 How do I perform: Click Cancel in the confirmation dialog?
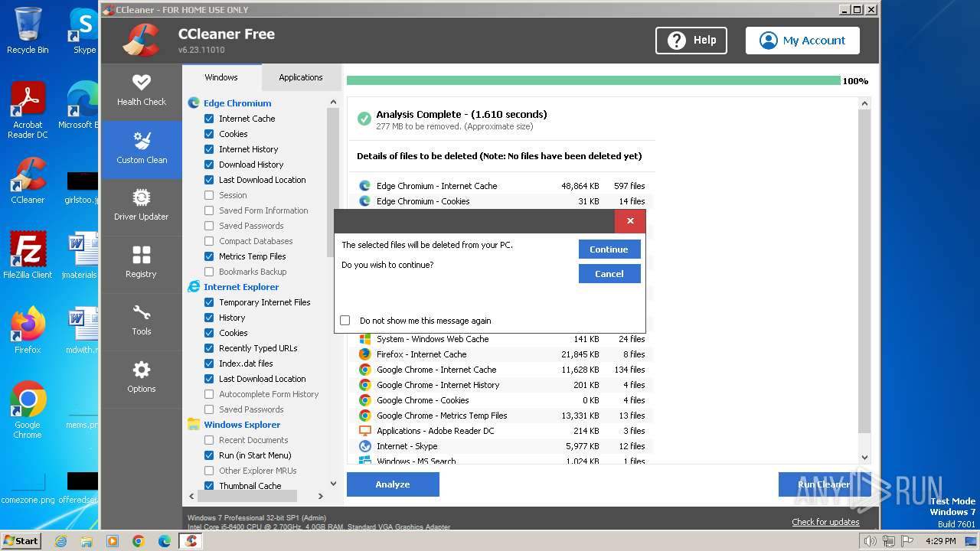click(609, 274)
